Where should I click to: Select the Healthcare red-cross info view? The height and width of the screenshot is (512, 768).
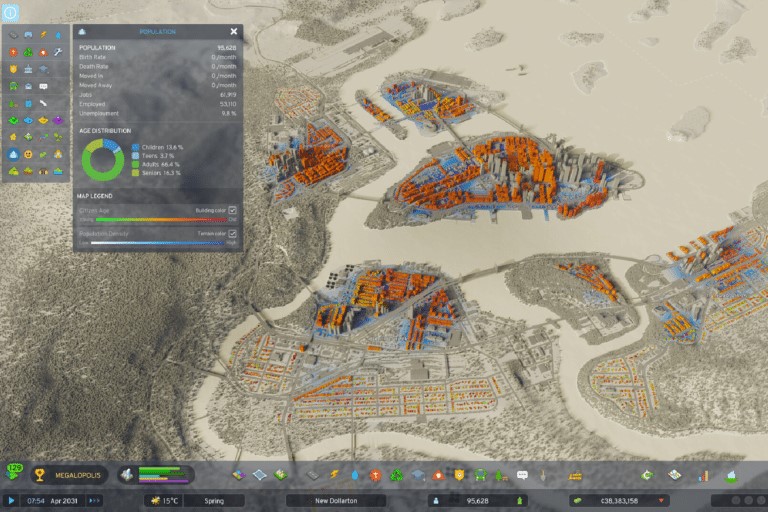coord(13,52)
